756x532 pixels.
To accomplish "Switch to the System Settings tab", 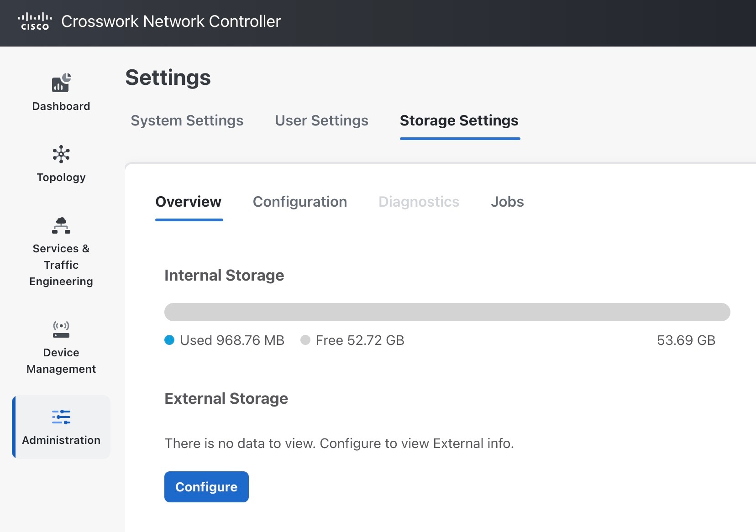I will [x=187, y=120].
